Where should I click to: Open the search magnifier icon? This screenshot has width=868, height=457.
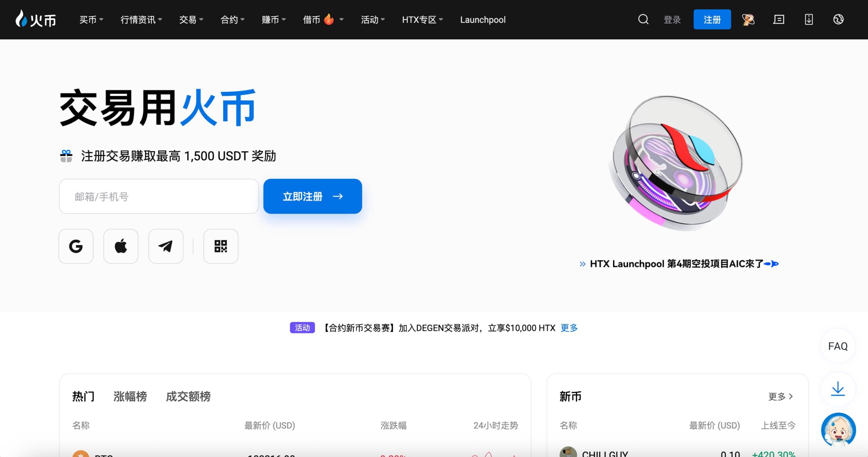pyautogui.click(x=643, y=19)
